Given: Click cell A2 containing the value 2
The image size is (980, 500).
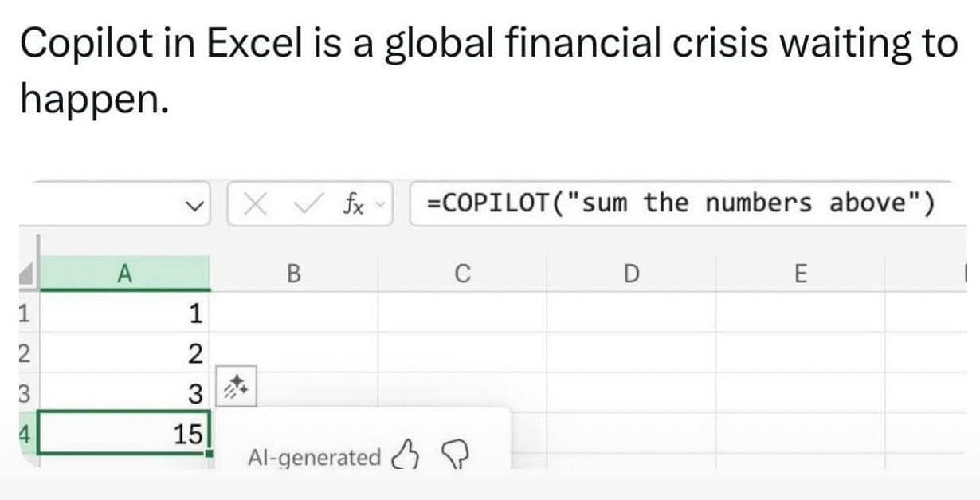Looking at the screenshot, I should click(x=124, y=352).
